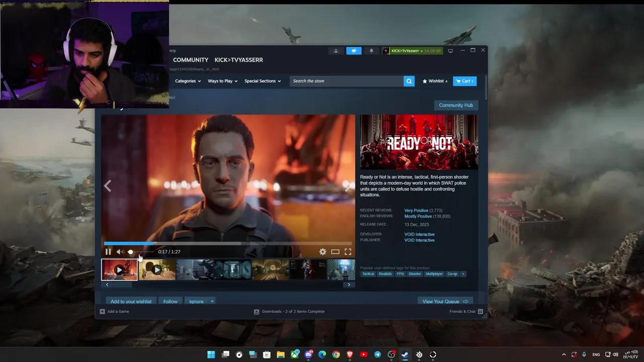Screen dimensions: 644x362
Task: Open the fifth screenshot thumbnail
Action: coord(270,270)
